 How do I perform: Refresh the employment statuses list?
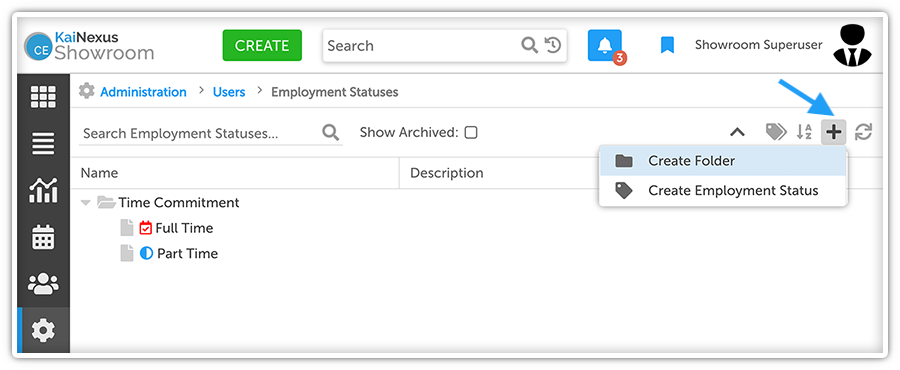(863, 133)
